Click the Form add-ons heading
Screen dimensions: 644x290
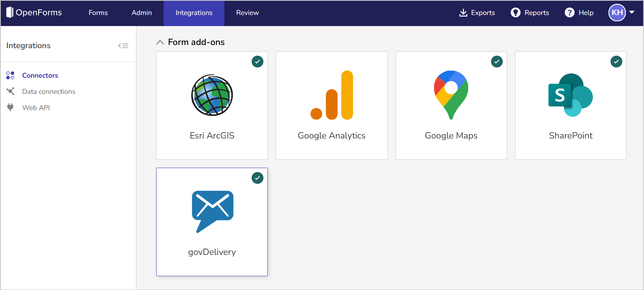196,42
